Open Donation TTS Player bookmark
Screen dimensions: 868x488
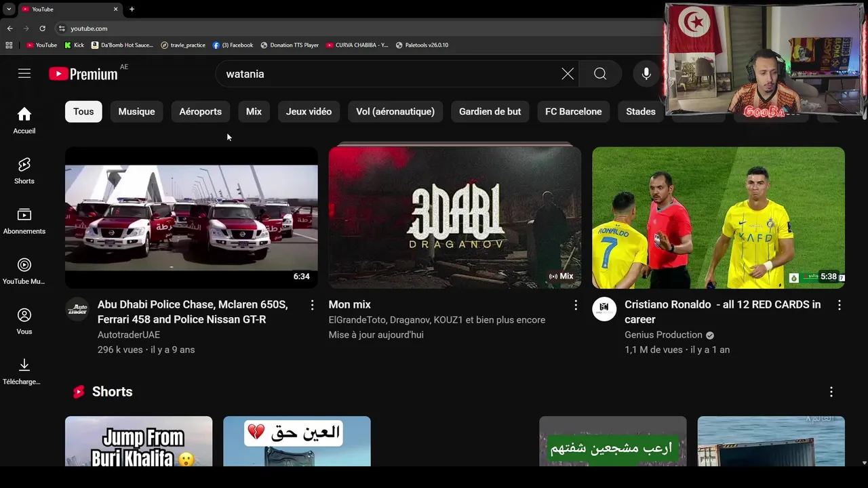pyautogui.click(x=290, y=45)
